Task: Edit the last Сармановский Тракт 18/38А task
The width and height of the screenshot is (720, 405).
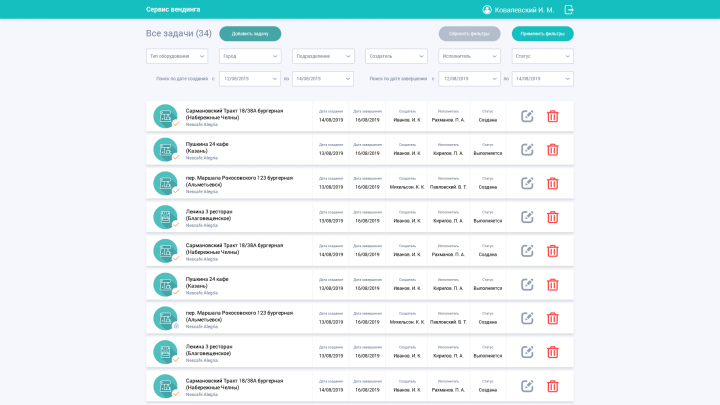Action: coord(527,386)
